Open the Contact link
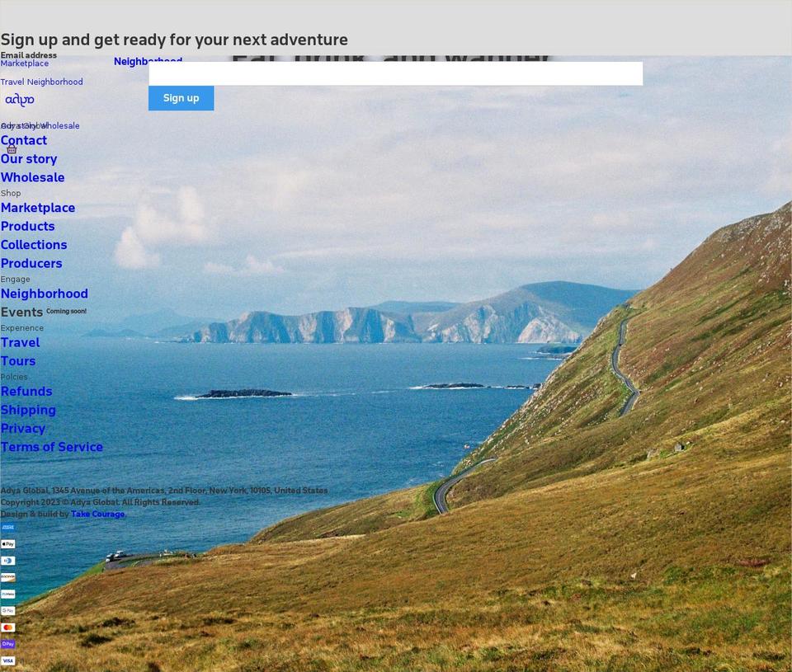The image size is (792, 672). (x=24, y=140)
